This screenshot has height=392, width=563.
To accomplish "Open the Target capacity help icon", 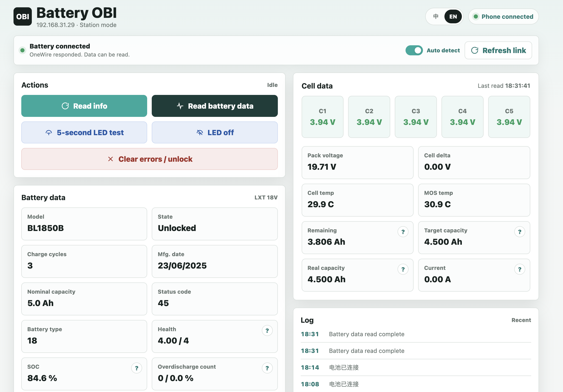I will [520, 232].
